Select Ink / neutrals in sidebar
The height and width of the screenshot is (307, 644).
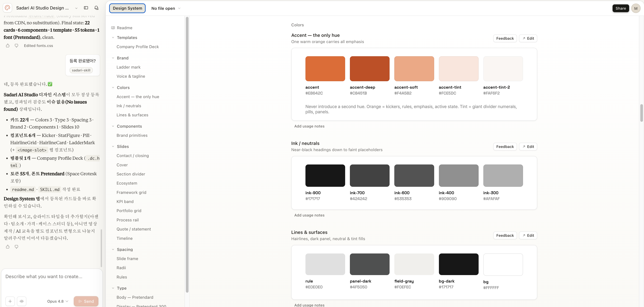coord(129,106)
